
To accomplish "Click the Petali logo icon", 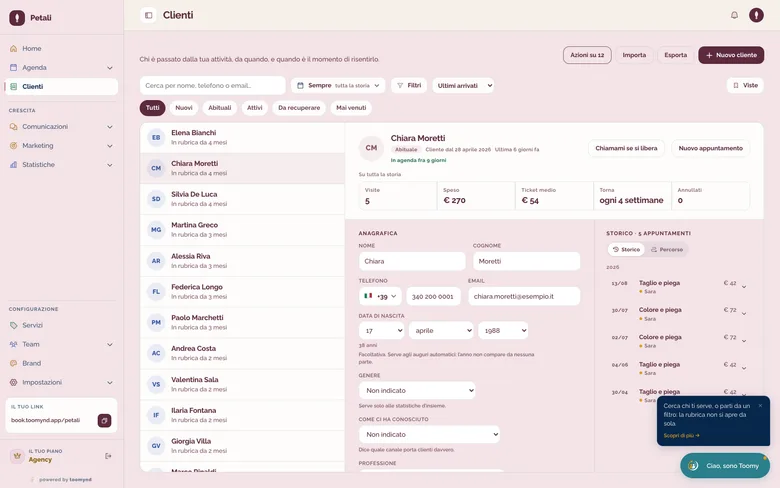I will pyautogui.click(x=17, y=17).
